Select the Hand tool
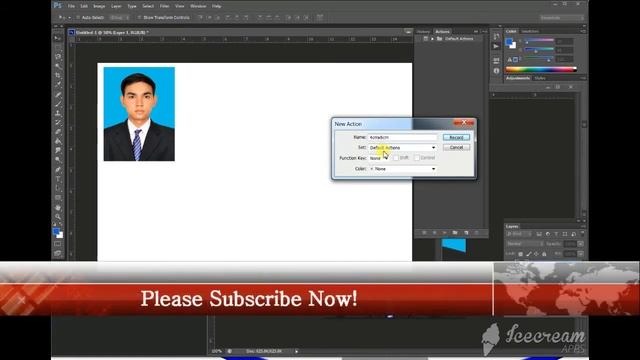 coord(58,207)
